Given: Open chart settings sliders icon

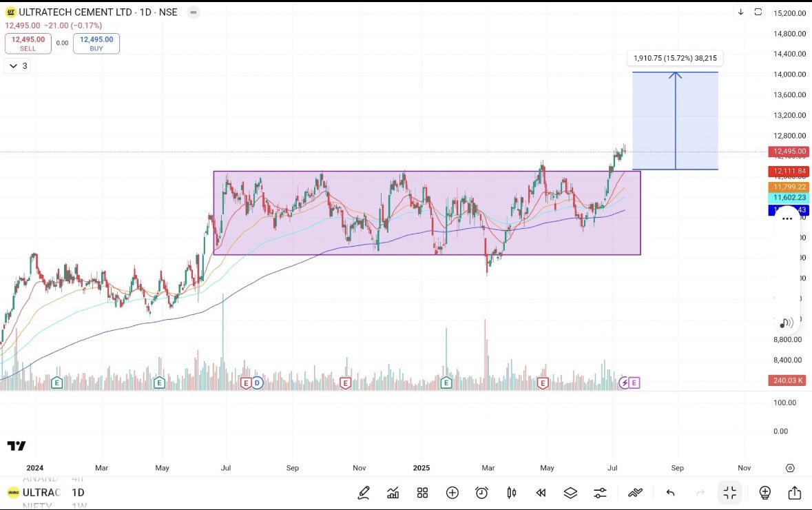Looking at the screenshot, I should tap(600, 492).
